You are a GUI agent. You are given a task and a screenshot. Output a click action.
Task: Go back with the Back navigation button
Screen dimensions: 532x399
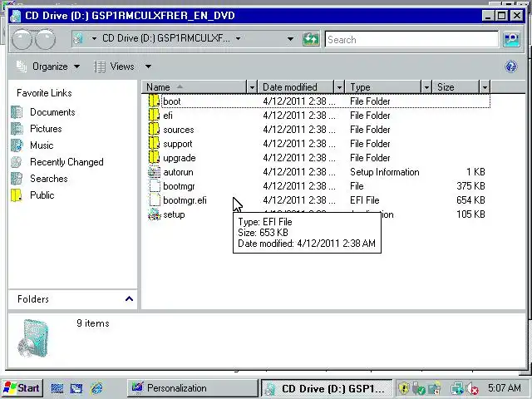[x=22, y=39]
